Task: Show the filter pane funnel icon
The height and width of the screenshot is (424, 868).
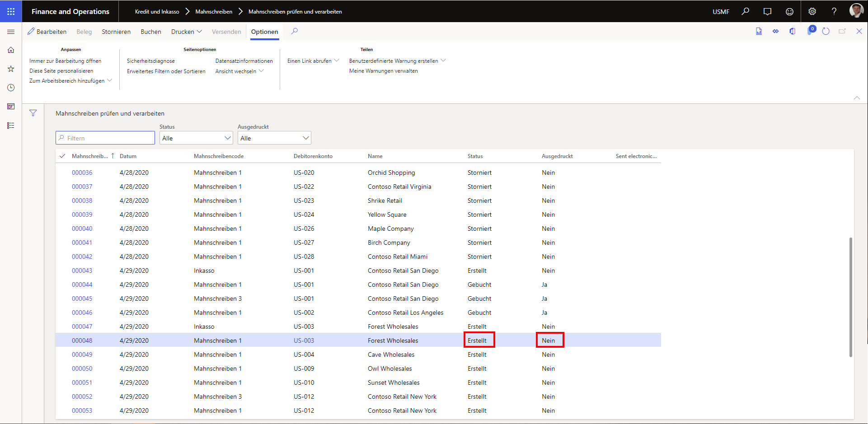Action: 33,113
